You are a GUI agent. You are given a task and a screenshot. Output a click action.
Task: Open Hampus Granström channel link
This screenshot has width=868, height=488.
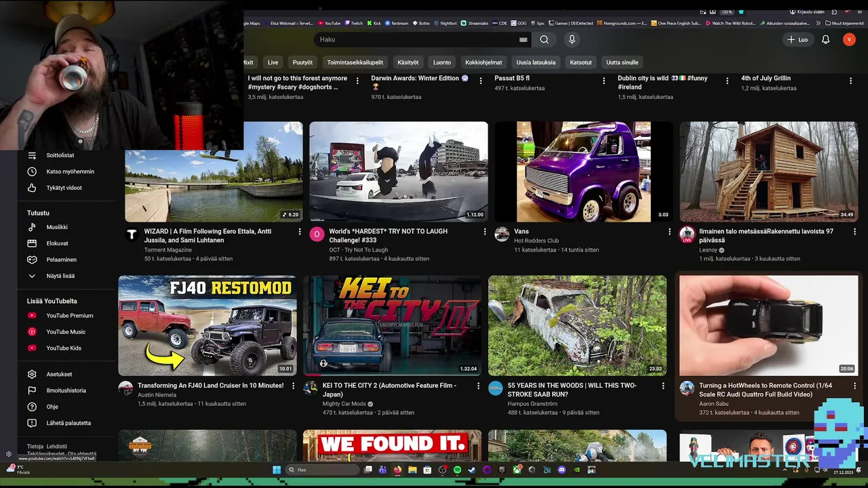click(x=532, y=404)
